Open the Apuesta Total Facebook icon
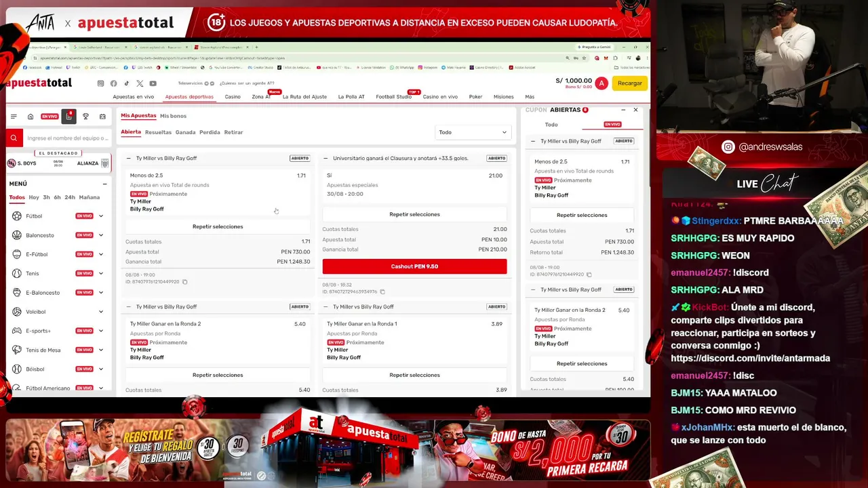Image resolution: width=868 pixels, height=488 pixels. point(114,83)
